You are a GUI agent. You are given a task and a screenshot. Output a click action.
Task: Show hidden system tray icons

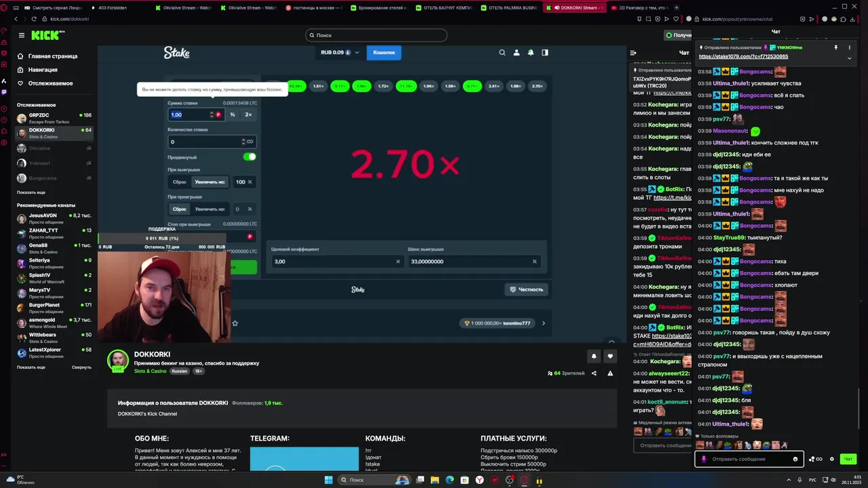click(x=788, y=480)
